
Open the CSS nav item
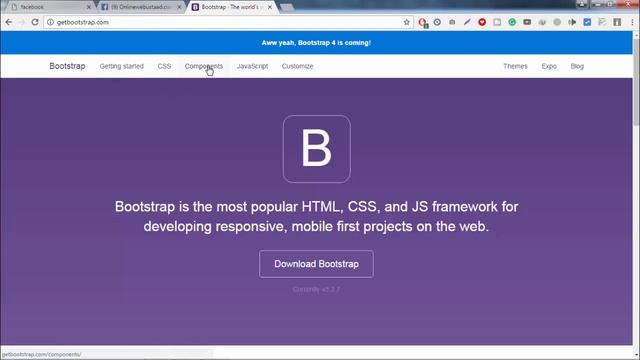point(164,66)
